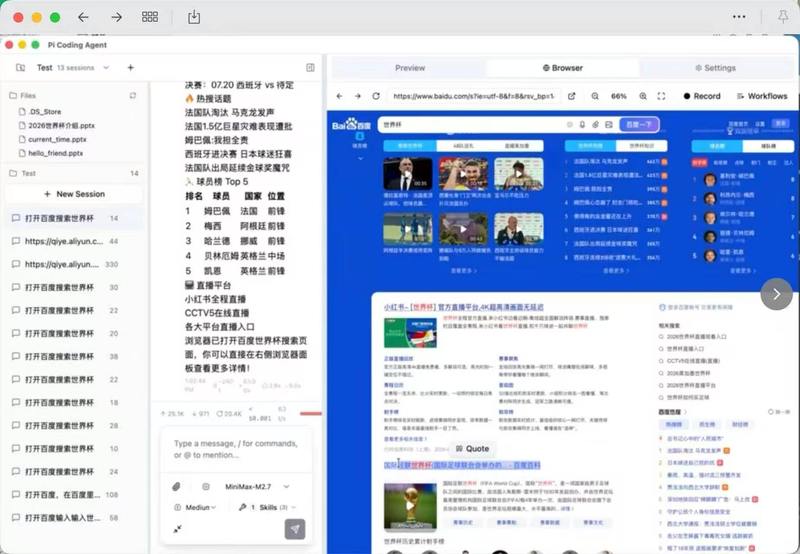800x554 pixels.
Task: Enter fullscreen browser view
Action: [661, 96]
